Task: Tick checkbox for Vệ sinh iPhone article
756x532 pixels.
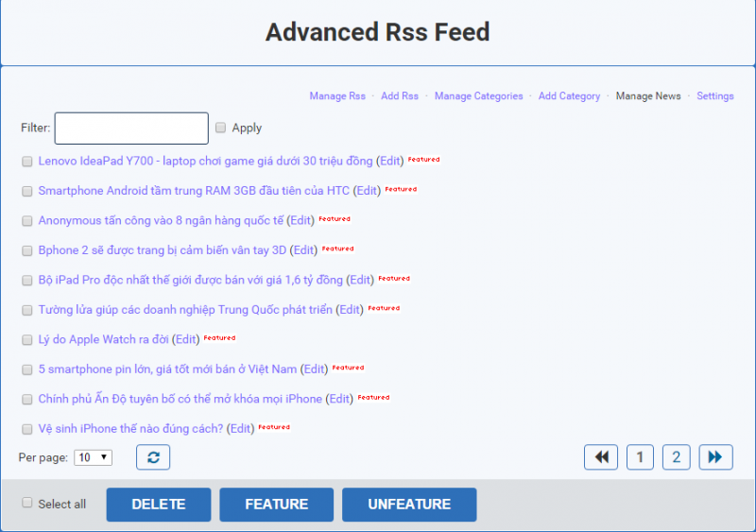Action: (27, 429)
